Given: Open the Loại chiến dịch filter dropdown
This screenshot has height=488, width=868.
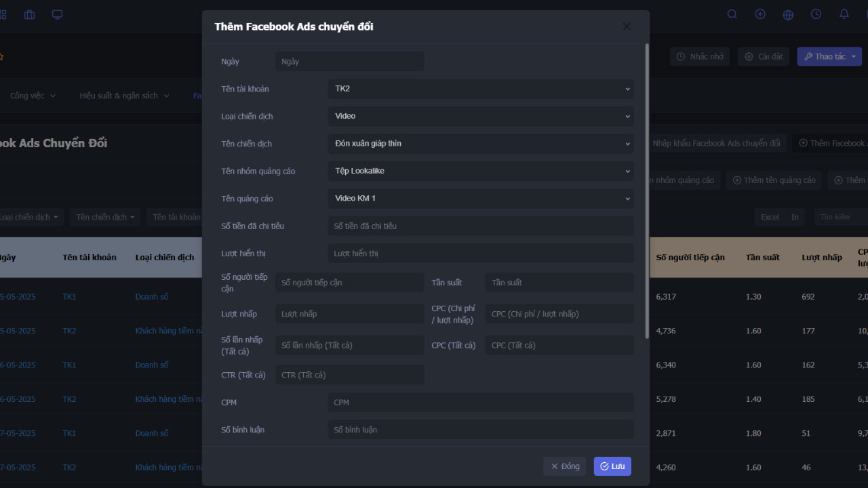Looking at the screenshot, I should pyautogui.click(x=31, y=217).
